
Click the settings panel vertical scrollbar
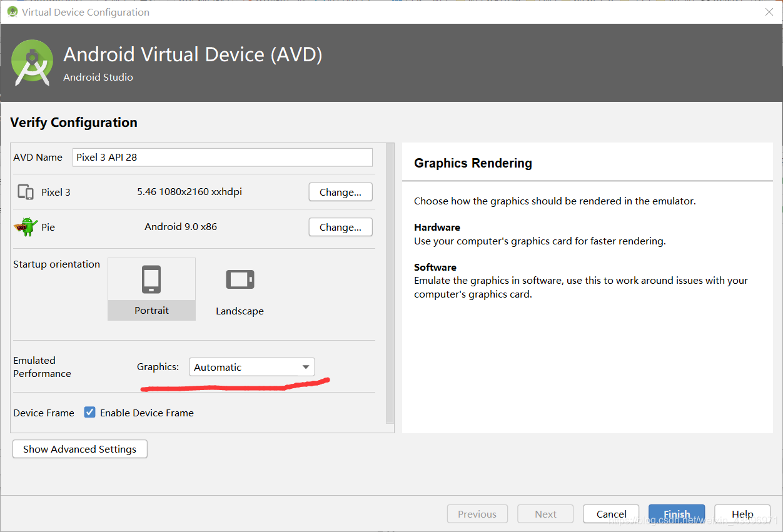[390, 283]
